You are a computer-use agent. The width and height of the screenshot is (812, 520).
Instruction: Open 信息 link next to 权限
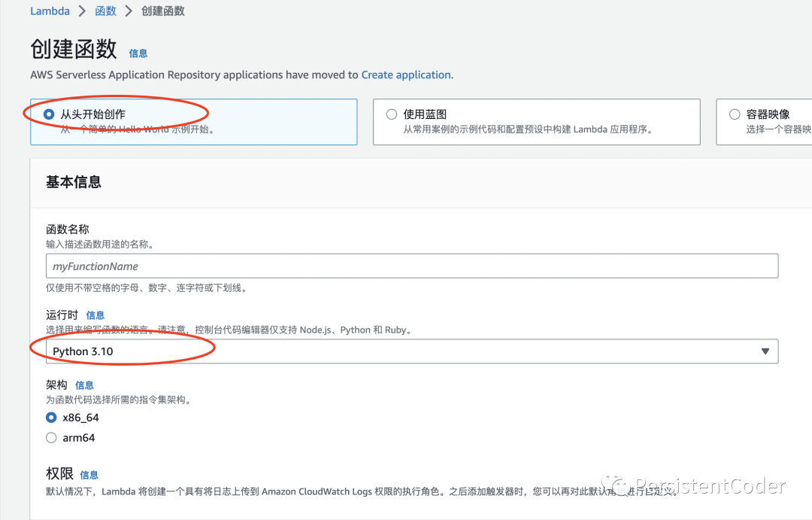click(89, 475)
